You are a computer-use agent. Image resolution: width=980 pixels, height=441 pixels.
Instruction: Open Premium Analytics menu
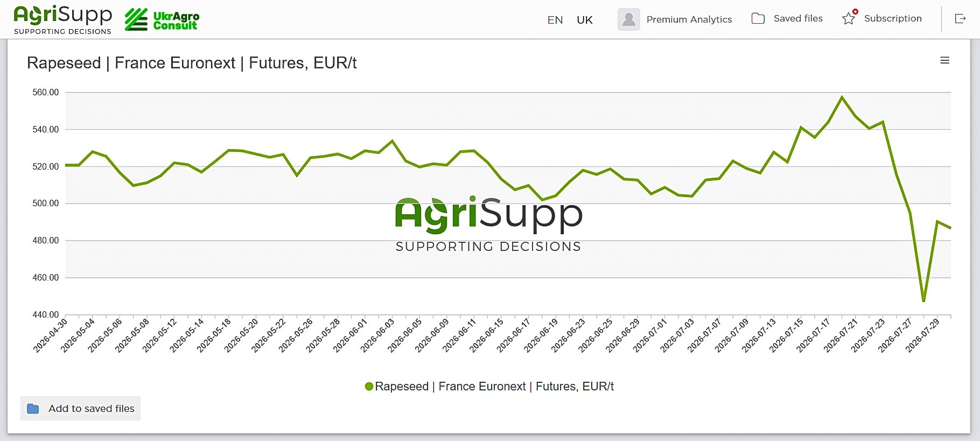pyautogui.click(x=689, y=19)
